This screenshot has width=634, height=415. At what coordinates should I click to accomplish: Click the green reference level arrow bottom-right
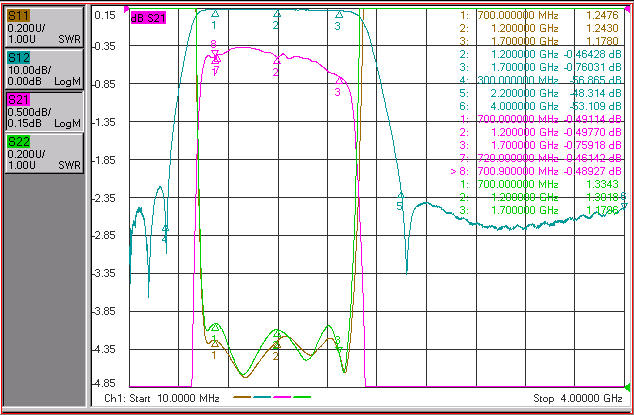pyautogui.click(x=628, y=387)
